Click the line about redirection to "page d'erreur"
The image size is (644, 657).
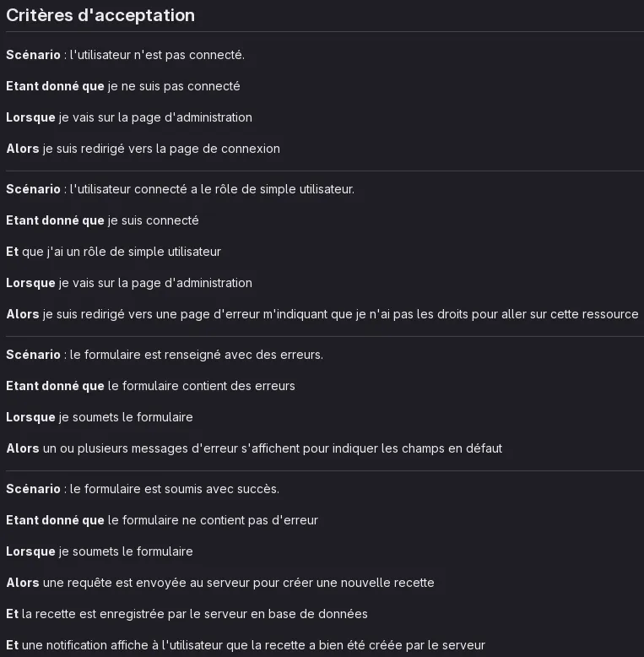click(x=322, y=314)
